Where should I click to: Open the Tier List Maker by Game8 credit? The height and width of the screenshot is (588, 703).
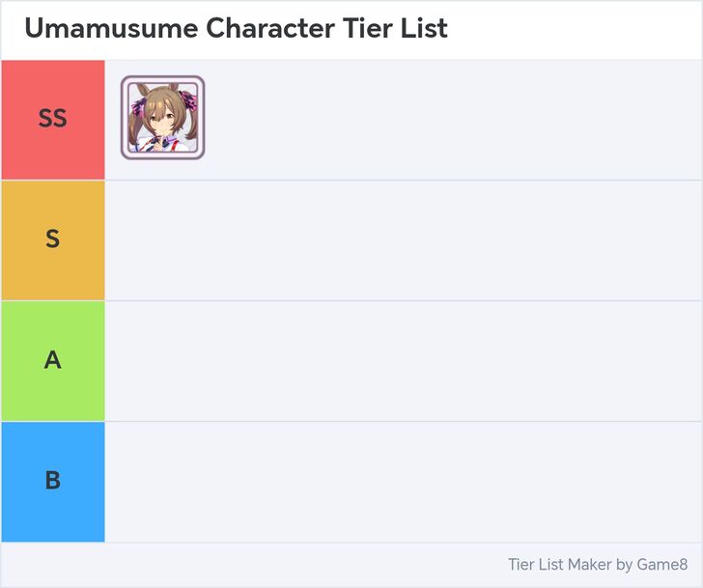(x=597, y=565)
